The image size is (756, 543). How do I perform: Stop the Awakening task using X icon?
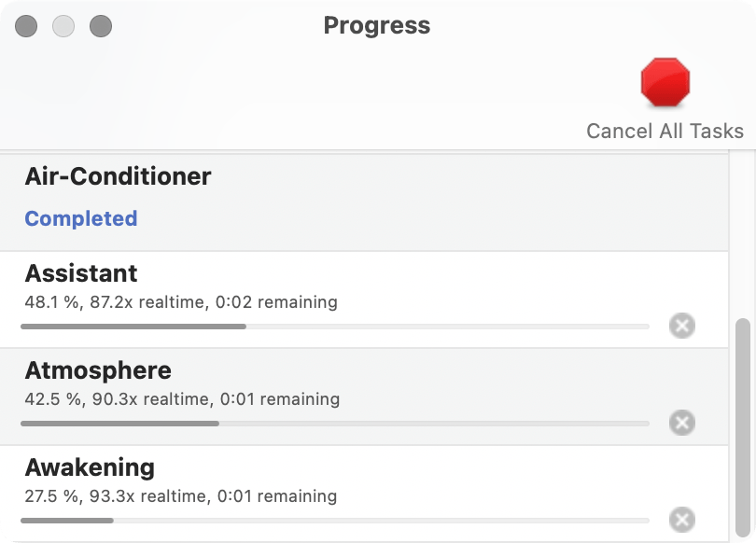click(682, 520)
